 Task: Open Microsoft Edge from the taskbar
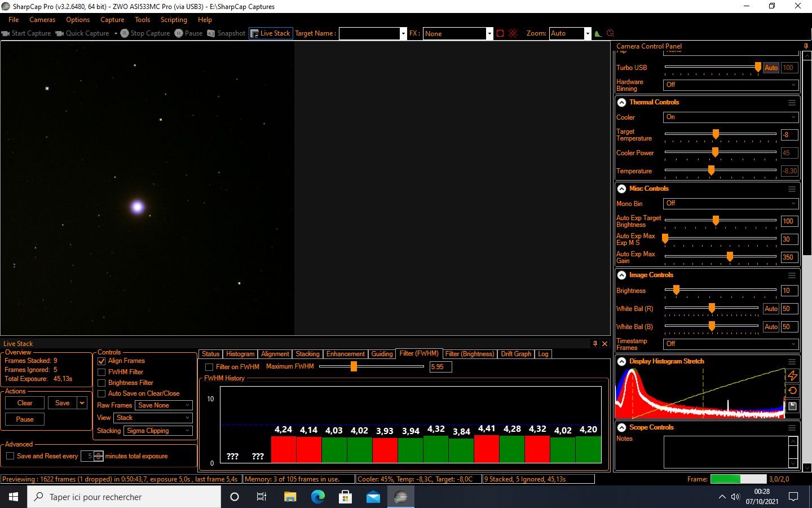tap(318, 497)
